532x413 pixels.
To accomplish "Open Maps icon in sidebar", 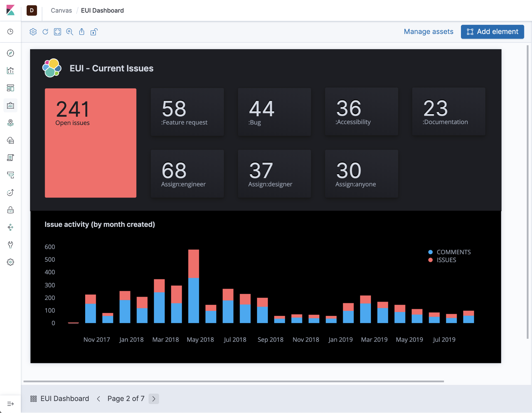I will pos(10,123).
